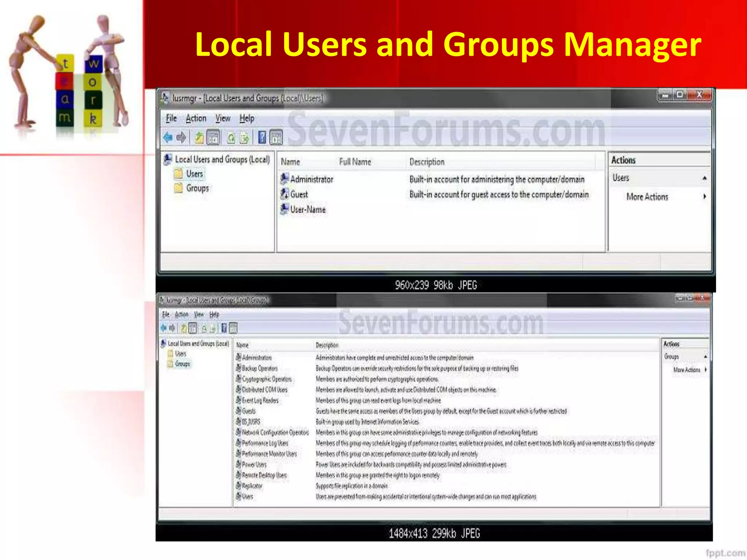The width and height of the screenshot is (747, 560).
Task: Select Users node in Groups window tree
Action: coord(181,353)
